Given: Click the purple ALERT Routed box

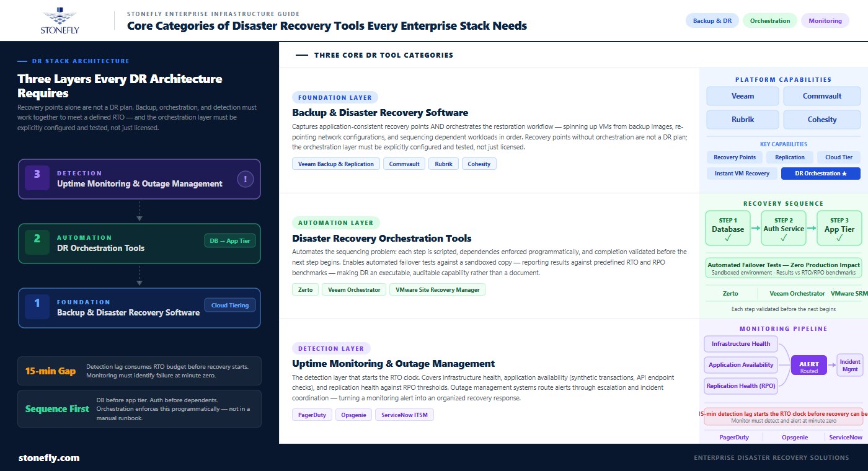Looking at the screenshot, I should pos(809,365).
